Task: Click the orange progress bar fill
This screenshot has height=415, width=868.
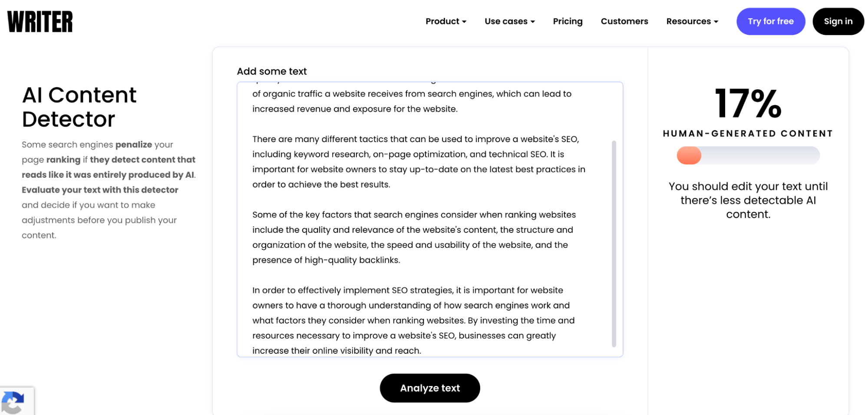Action: (x=689, y=155)
